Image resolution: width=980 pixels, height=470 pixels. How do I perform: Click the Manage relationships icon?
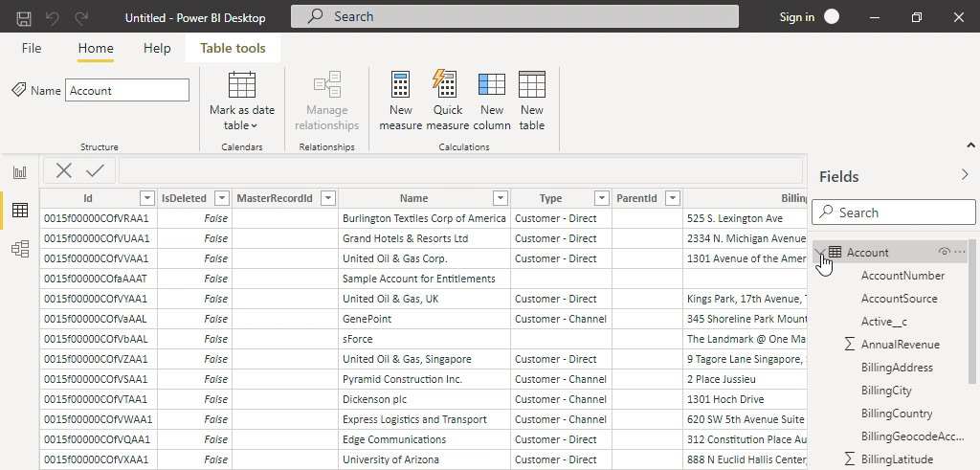pyautogui.click(x=327, y=84)
